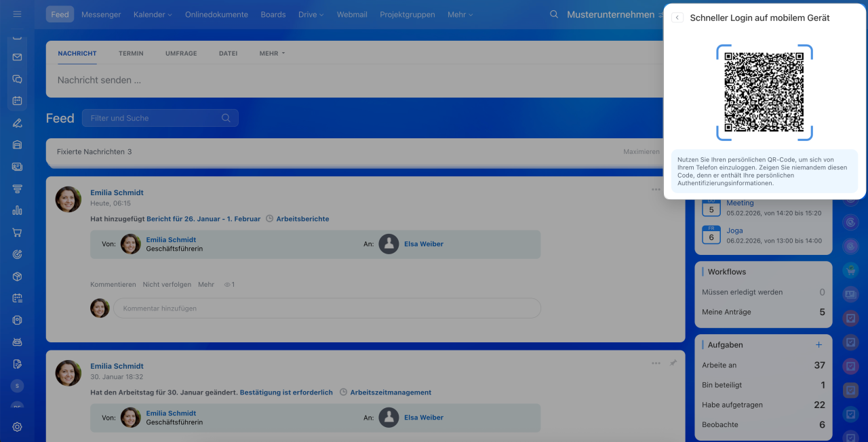Expand the Kalender dropdown in the top menu
Screen dimensions: 868x442
click(x=153, y=14)
